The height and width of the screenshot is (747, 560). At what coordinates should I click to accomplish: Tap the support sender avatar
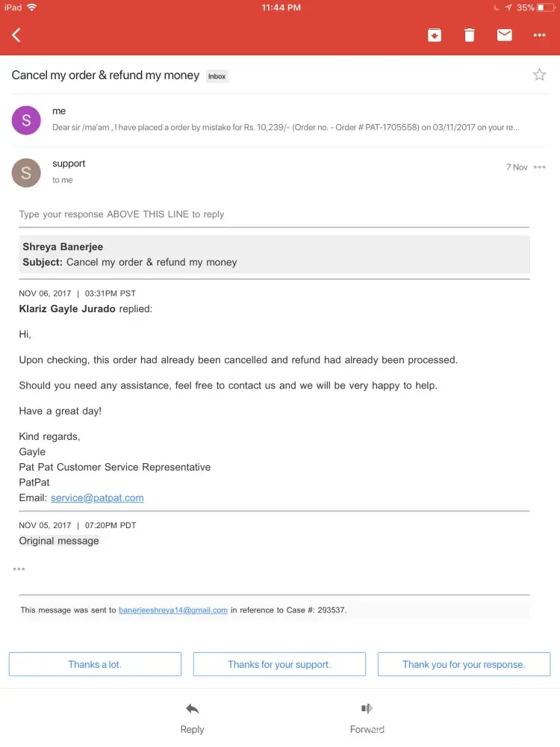pos(26,173)
